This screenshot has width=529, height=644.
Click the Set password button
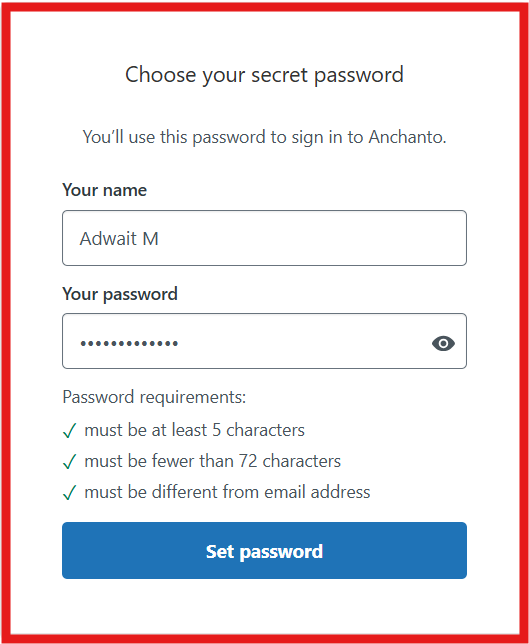pos(264,550)
